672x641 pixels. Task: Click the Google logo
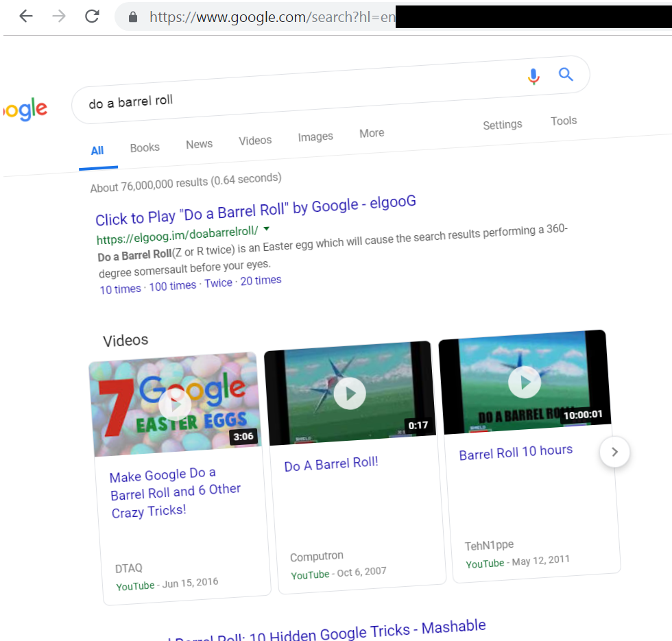(x=25, y=109)
